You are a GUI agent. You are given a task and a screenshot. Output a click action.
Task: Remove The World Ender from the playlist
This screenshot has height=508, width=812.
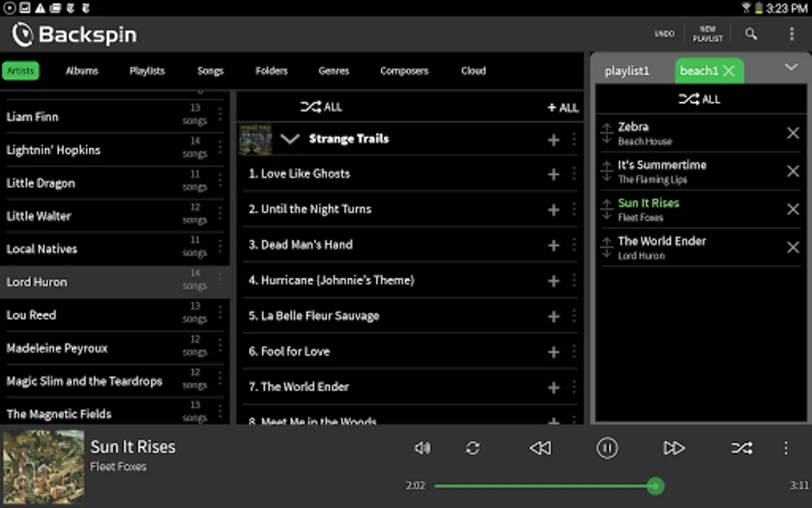[793, 247]
